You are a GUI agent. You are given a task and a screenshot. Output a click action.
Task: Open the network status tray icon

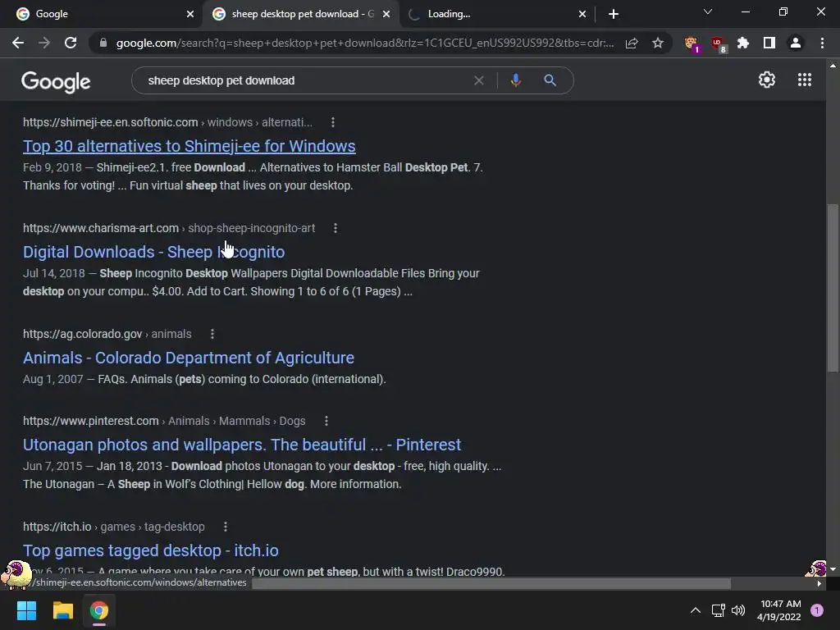point(718,610)
